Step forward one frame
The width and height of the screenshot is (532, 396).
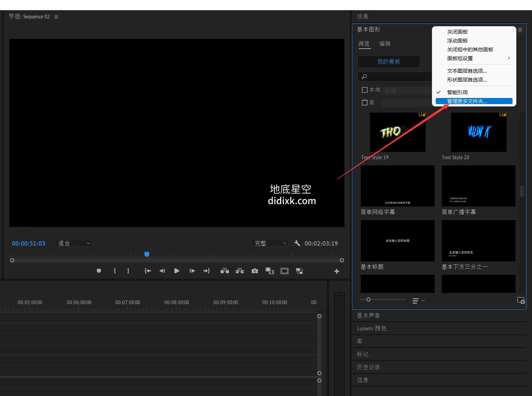click(x=192, y=271)
